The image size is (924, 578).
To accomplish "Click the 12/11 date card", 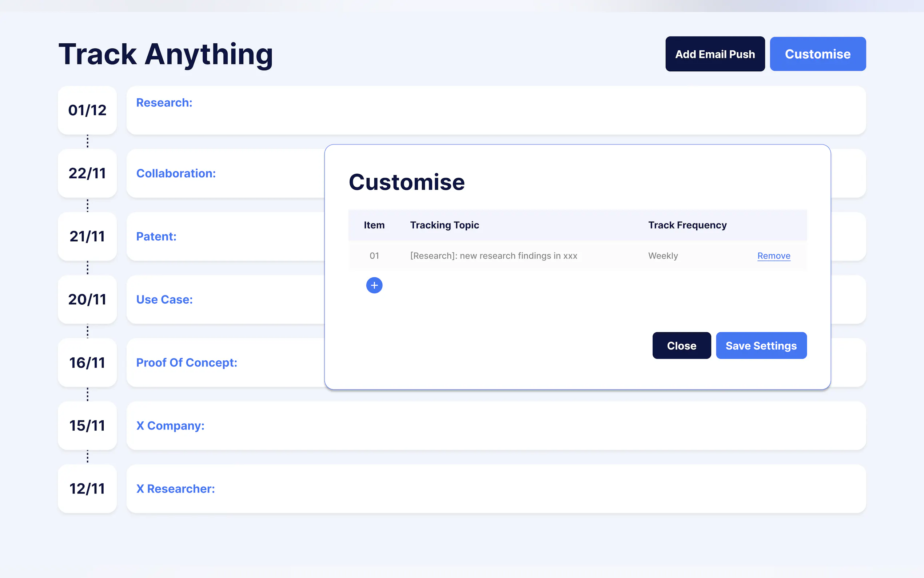I will (x=87, y=488).
